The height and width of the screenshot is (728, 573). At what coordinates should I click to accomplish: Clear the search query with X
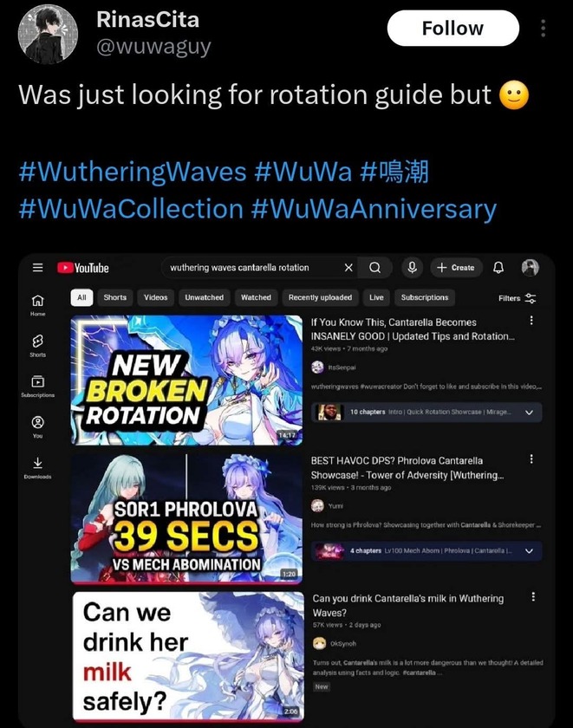point(348,268)
